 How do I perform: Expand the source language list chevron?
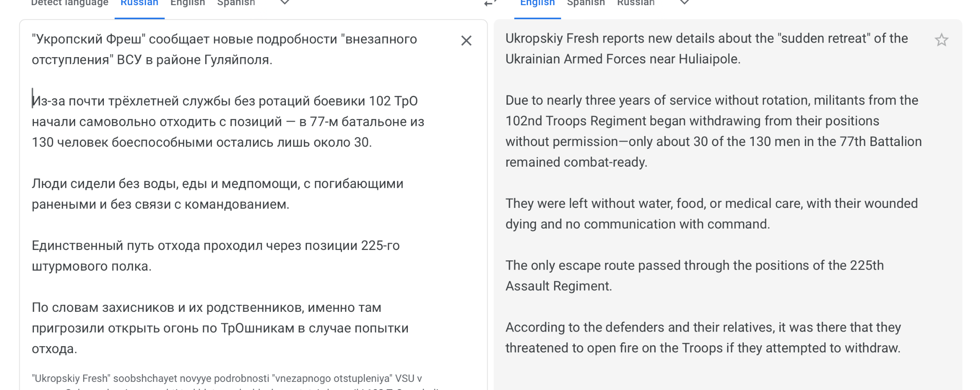tap(285, 3)
